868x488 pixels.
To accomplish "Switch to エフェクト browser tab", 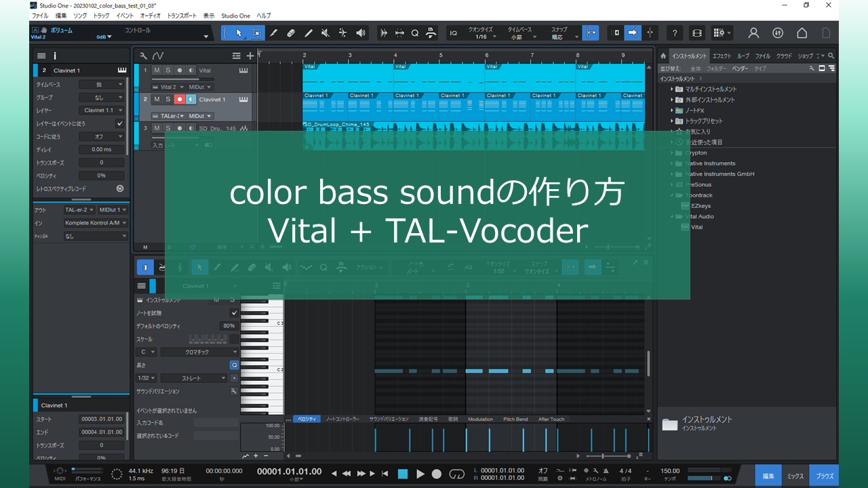I will (x=722, y=56).
